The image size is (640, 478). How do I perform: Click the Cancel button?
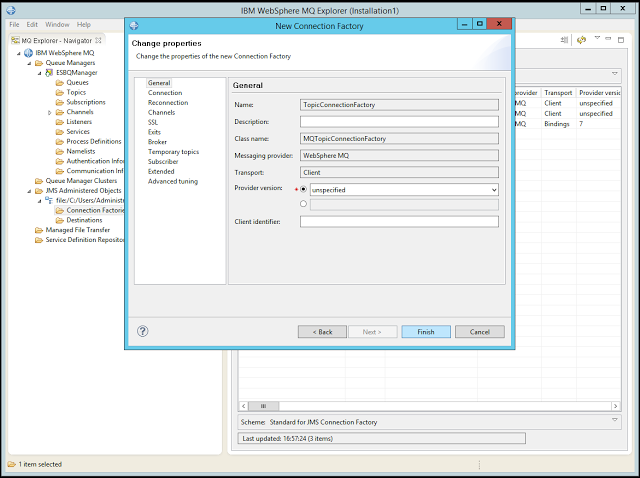480,332
